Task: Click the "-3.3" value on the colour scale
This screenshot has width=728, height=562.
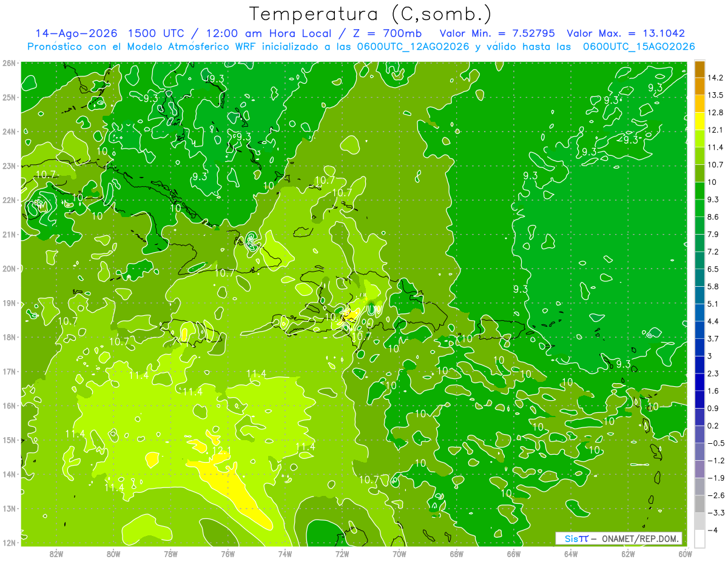Action: [716, 513]
